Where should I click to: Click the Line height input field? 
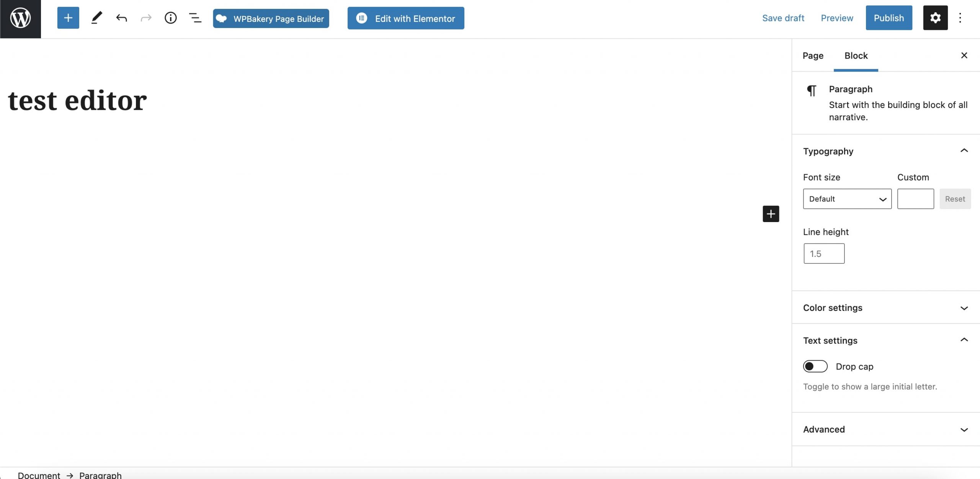(824, 254)
